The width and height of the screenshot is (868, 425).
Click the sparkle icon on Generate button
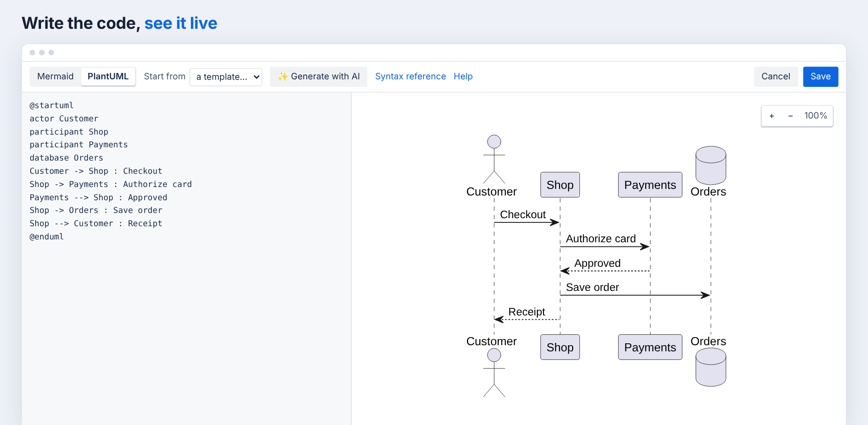(x=283, y=76)
